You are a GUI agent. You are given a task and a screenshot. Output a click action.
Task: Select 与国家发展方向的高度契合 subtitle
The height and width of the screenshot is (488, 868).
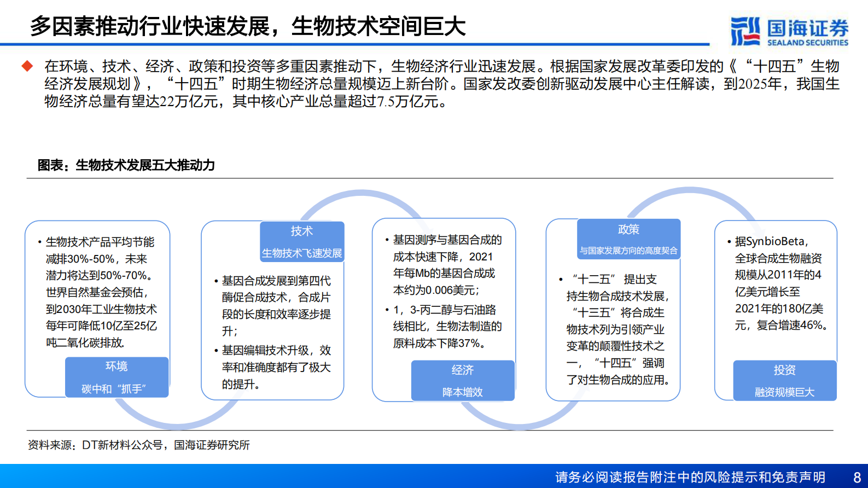[x=628, y=251]
